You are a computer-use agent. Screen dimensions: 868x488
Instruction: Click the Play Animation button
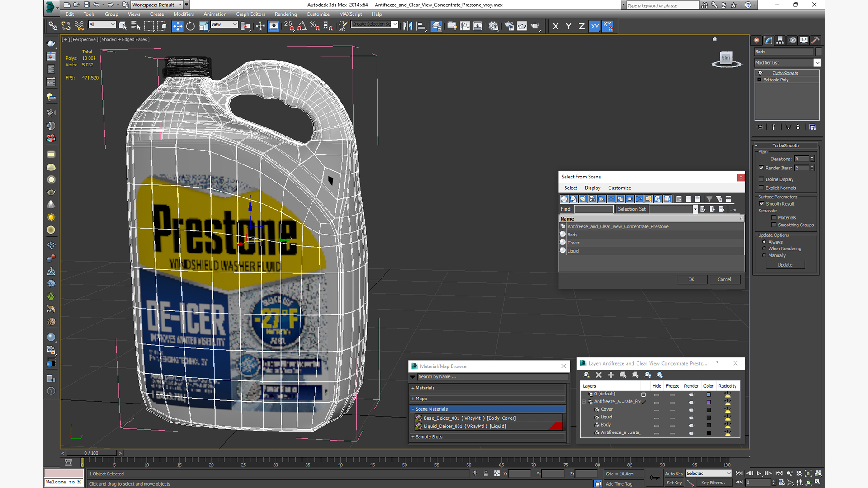[x=759, y=474]
